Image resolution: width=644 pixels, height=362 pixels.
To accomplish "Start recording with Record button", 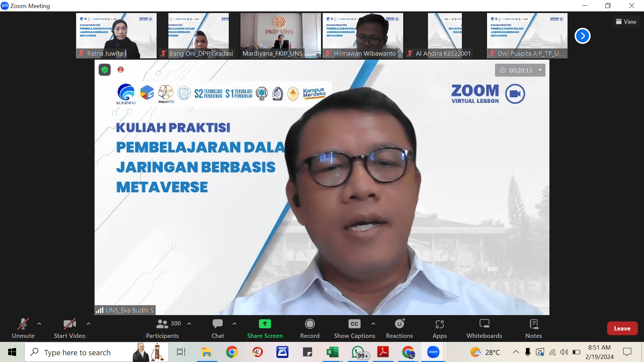I will (310, 328).
